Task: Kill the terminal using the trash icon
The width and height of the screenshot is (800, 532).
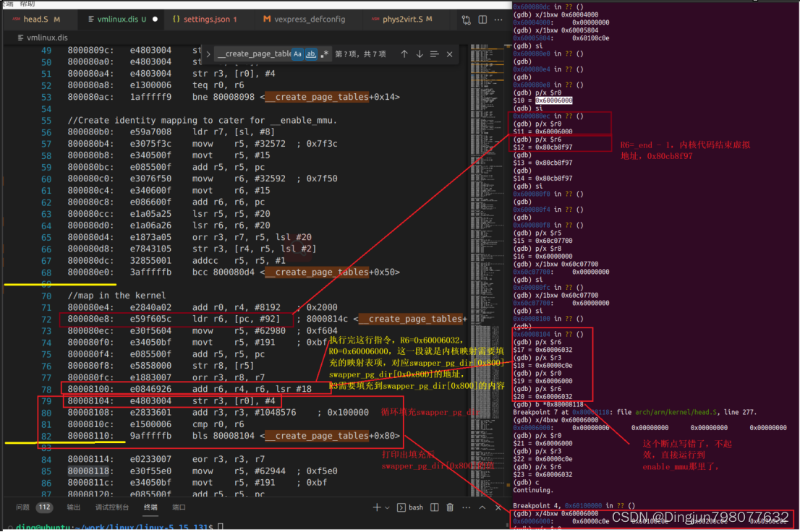Action: coord(450,507)
